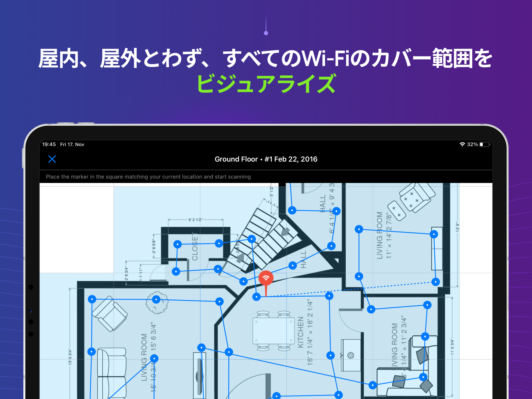Tap the armchair icon in lower living room

110,313
